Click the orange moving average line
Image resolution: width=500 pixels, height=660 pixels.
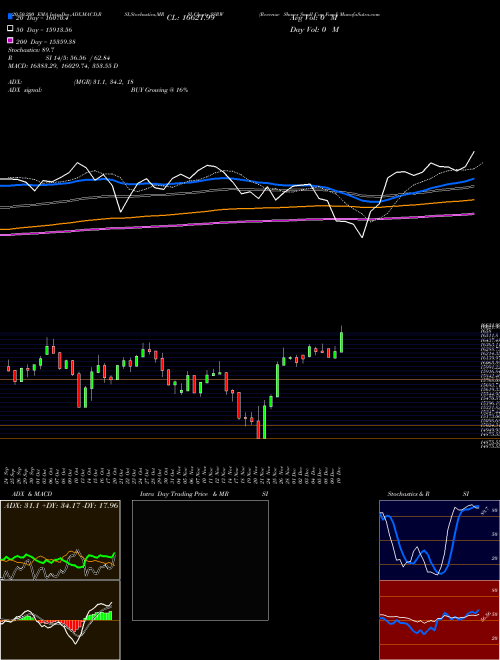click(236, 209)
